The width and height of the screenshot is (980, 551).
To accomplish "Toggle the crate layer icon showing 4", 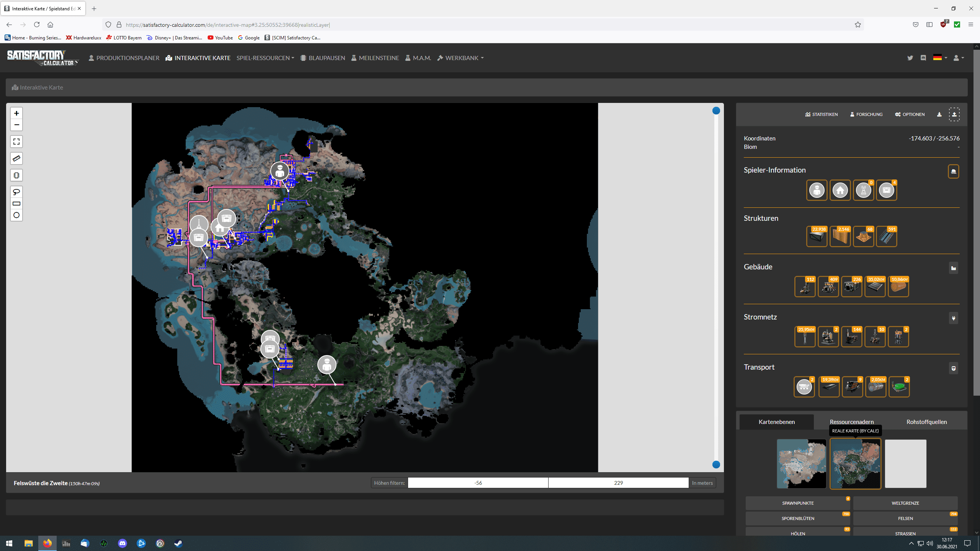I will [886, 190].
